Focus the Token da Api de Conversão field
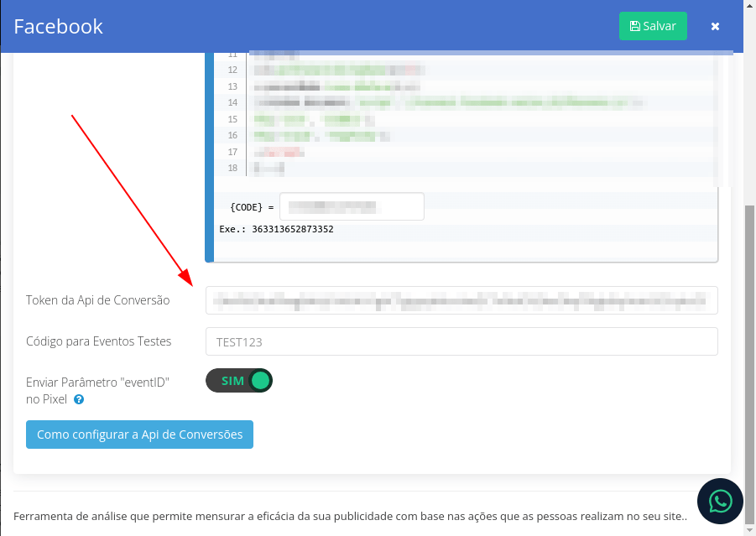Image resolution: width=756 pixels, height=536 pixels. [x=461, y=300]
